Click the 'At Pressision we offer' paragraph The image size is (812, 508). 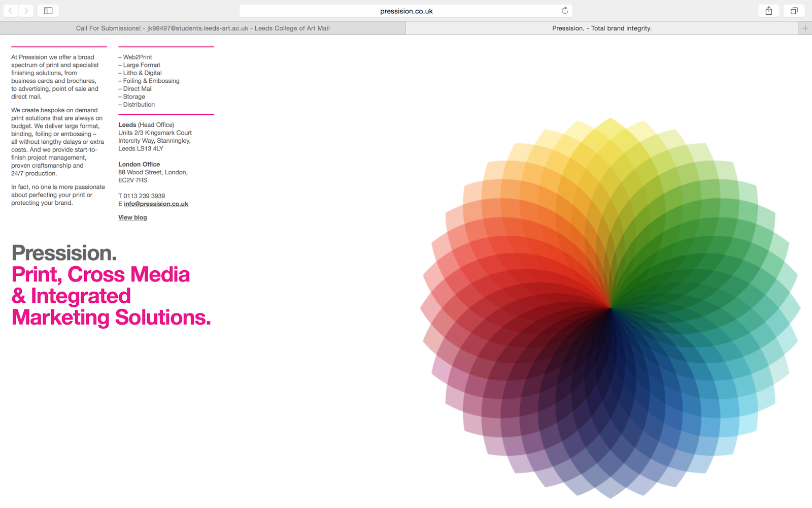(x=55, y=77)
